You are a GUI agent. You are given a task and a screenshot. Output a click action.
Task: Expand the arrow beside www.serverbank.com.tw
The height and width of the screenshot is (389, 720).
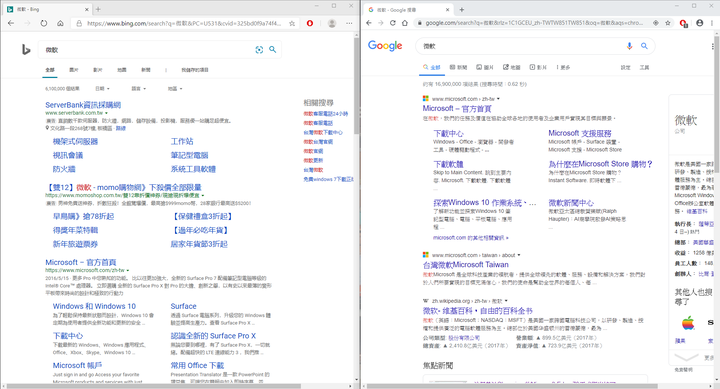coord(106,113)
